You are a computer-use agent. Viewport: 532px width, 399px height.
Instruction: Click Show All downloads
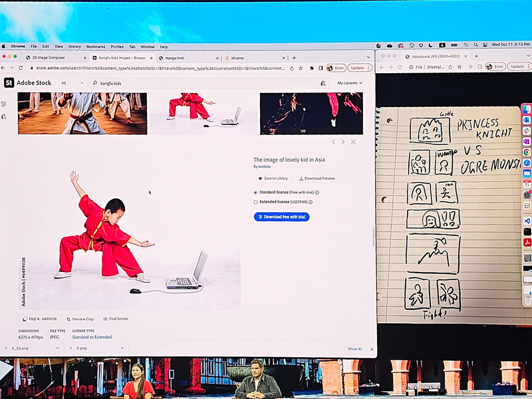click(x=355, y=348)
